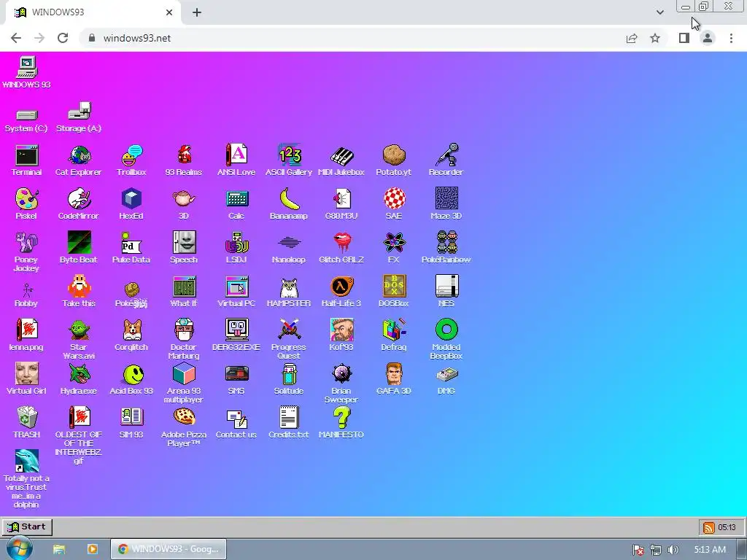Launch SIM 93 book icon
This screenshot has width=747, height=560.
tap(131, 423)
